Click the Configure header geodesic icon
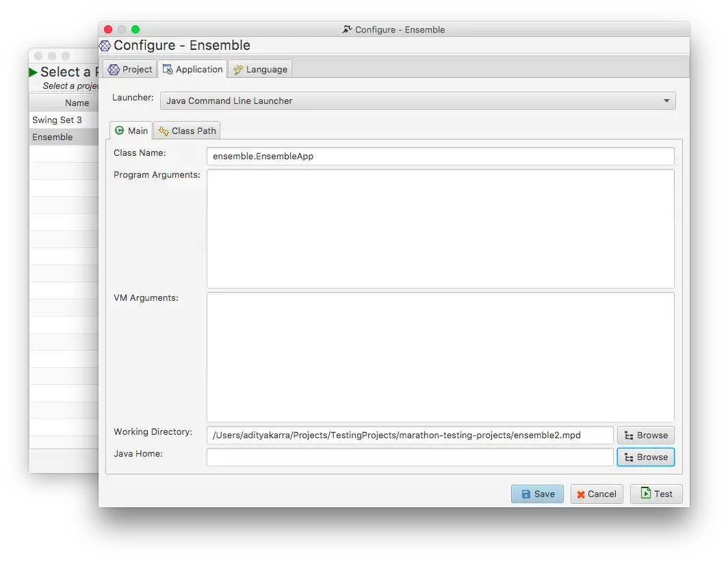 coord(105,46)
